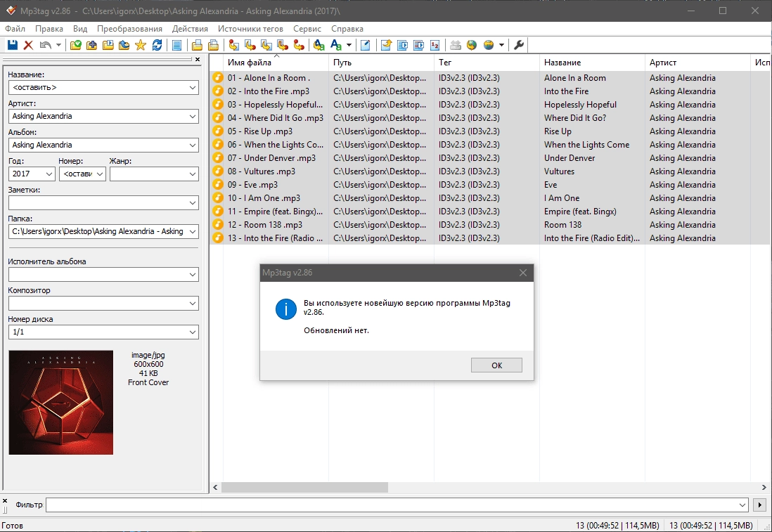This screenshot has width=772, height=532.
Task: Close the tag panel with its small X
Action: point(198,60)
